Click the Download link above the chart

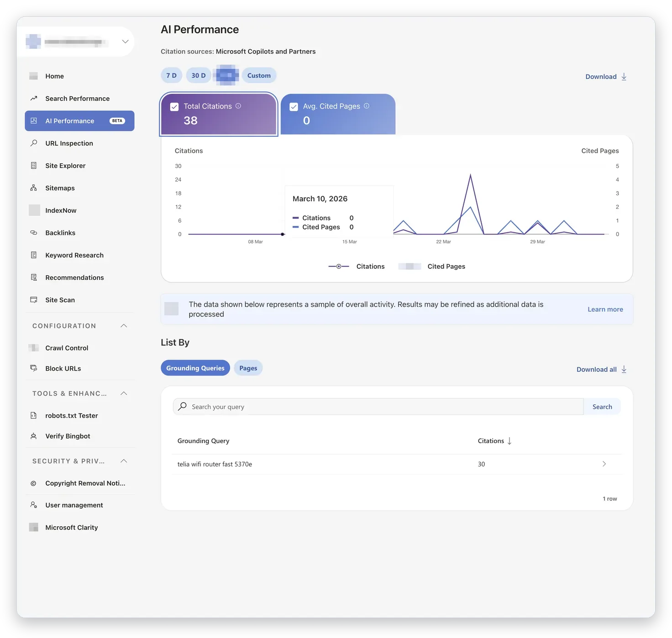click(x=606, y=77)
